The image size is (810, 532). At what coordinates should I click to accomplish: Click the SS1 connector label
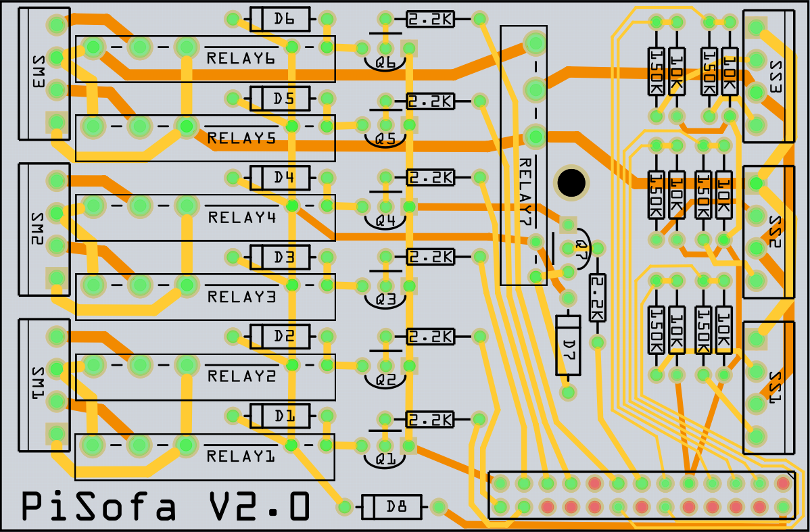pos(776,387)
